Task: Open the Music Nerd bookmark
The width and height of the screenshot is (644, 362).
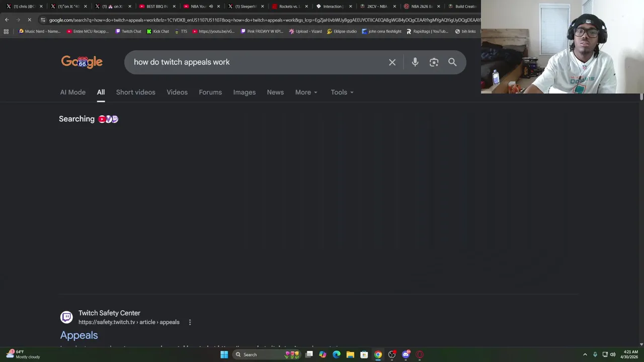Action: pyautogui.click(x=39, y=31)
